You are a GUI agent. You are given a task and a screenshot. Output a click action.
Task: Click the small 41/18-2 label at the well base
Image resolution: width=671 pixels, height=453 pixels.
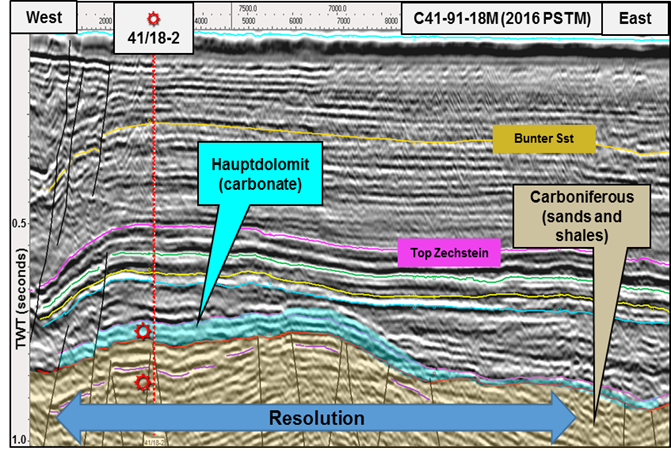(154, 441)
